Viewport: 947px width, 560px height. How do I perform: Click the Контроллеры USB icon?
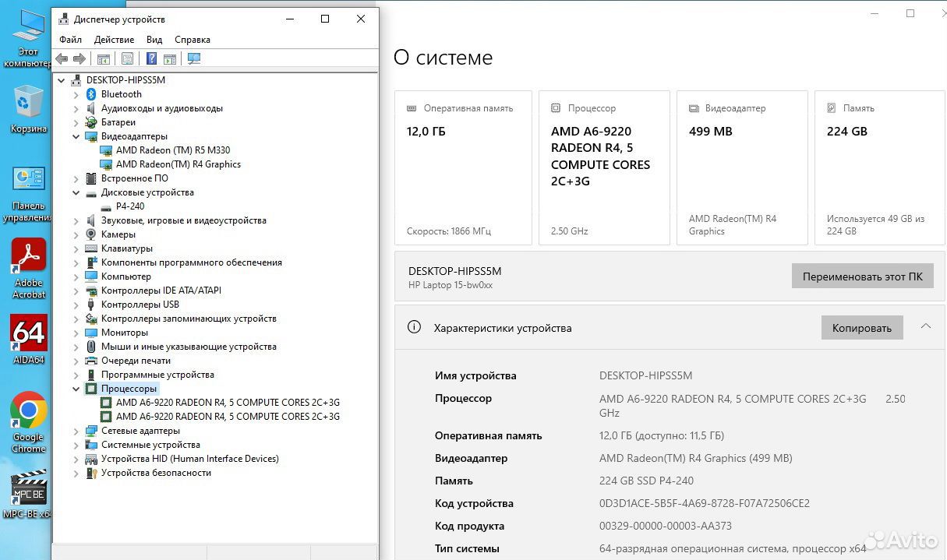click(91, 305)
